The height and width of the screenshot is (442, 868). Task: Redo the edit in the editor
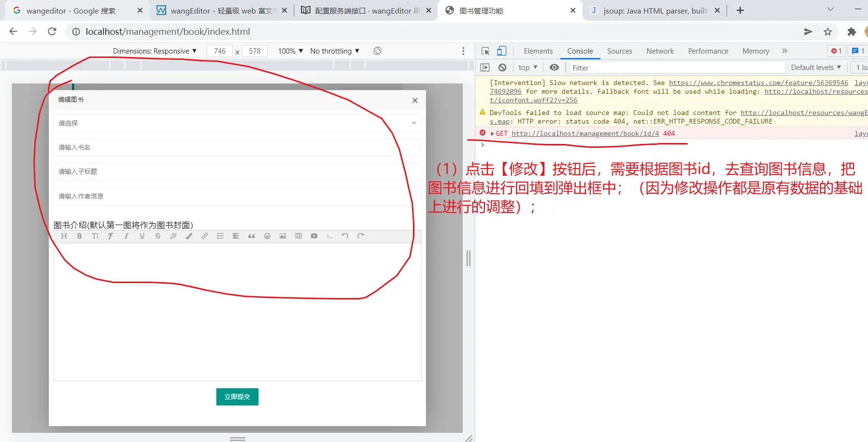360,236
